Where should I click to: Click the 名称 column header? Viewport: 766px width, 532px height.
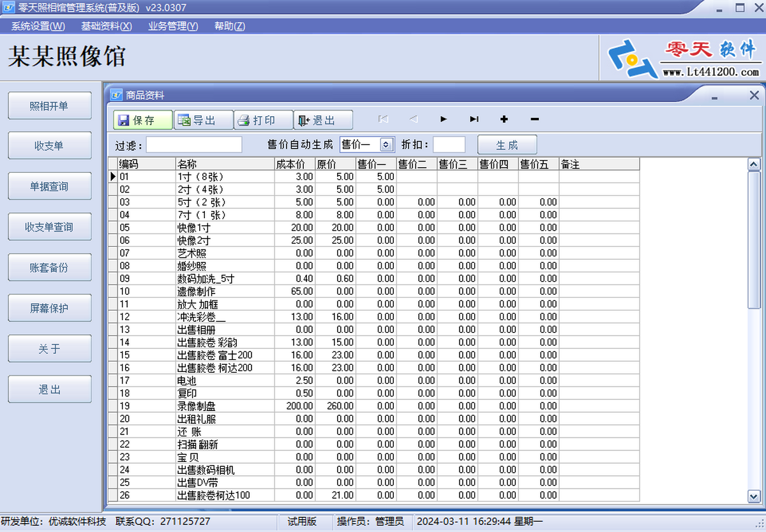point(225,164)
